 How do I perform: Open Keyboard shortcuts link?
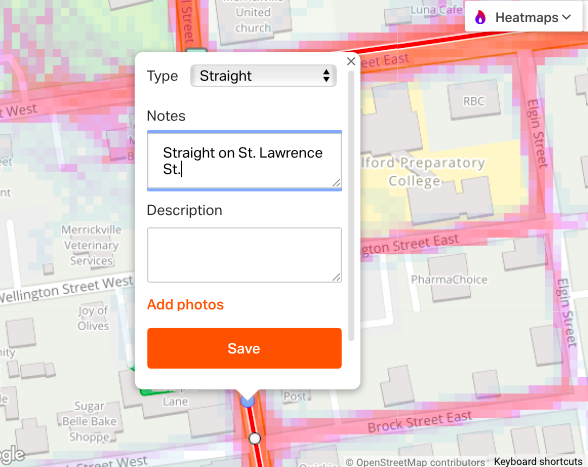pyautogui.click(x=538, y=461)
